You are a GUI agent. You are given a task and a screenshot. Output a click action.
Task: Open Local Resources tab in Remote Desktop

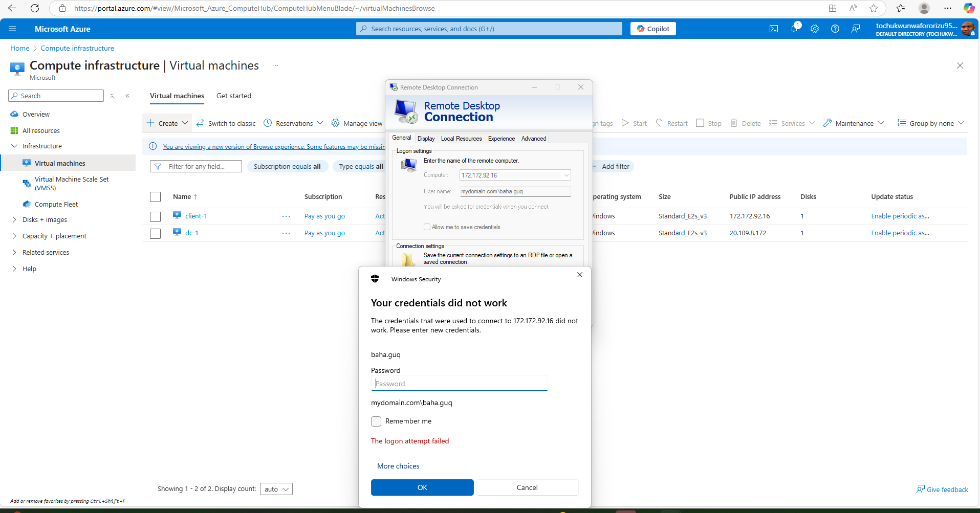pos(461,139)
